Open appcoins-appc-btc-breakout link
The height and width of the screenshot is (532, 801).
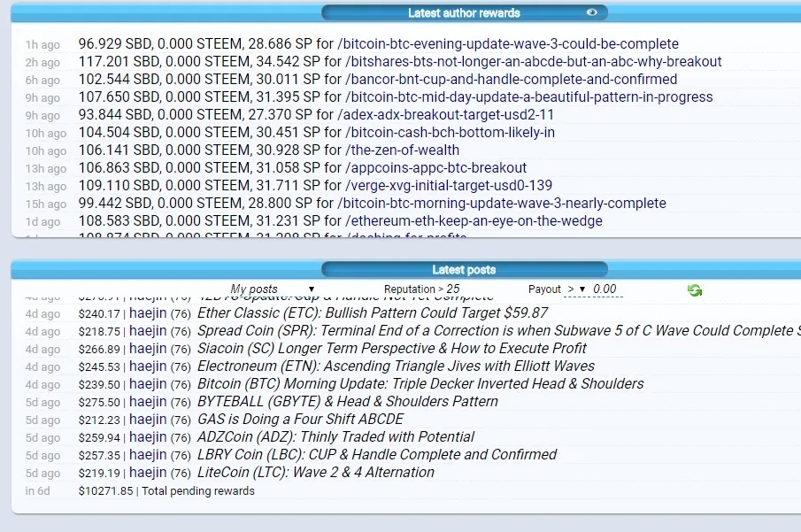pyautogui.click(x=435, y=167)
